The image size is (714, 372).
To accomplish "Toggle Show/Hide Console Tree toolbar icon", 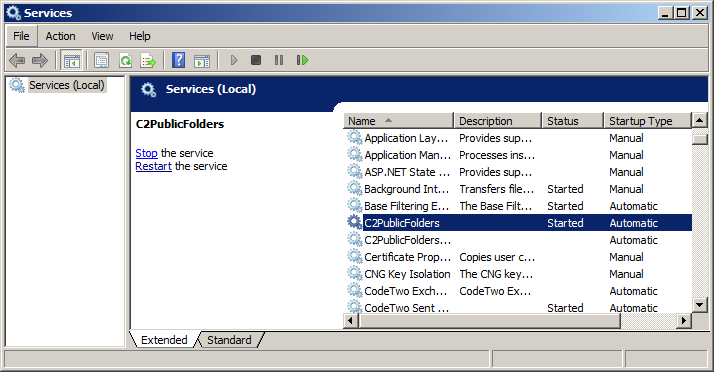I will click(x=71, y=60).
